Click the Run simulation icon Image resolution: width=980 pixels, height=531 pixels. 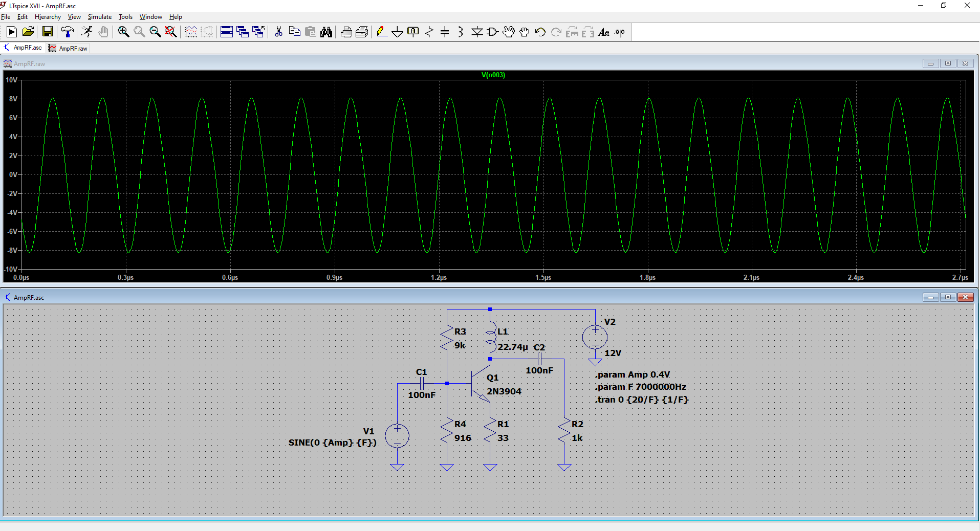(x=11, y=32)
